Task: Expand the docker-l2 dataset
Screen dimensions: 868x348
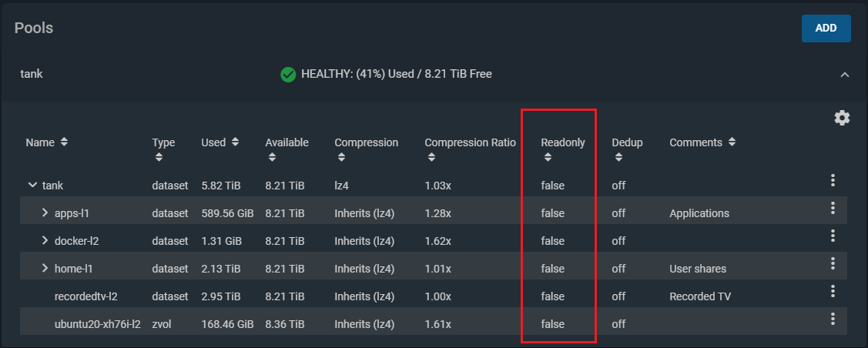Action: point(45,241)
